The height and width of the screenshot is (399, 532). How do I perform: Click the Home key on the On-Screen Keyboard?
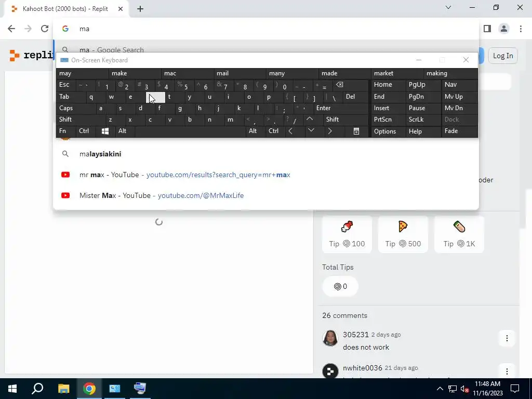(388, 85)
